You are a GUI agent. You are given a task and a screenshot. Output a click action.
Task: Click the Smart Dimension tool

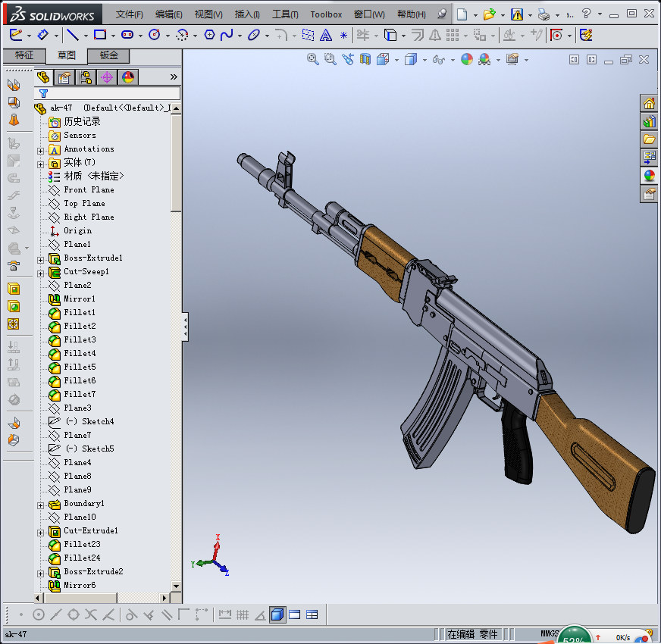click(x=42, y=35)
